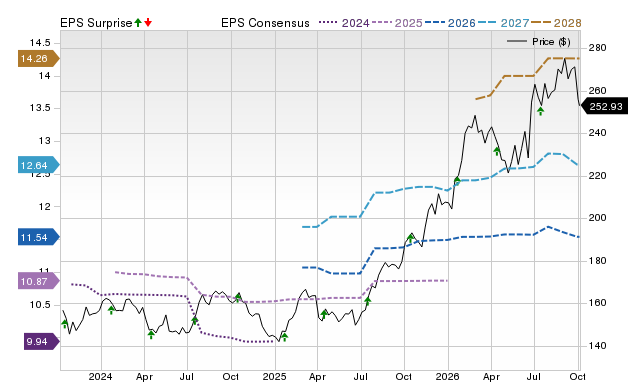Click the 220 right axis label
Screen dimensions: 640x382
(597, 175)
